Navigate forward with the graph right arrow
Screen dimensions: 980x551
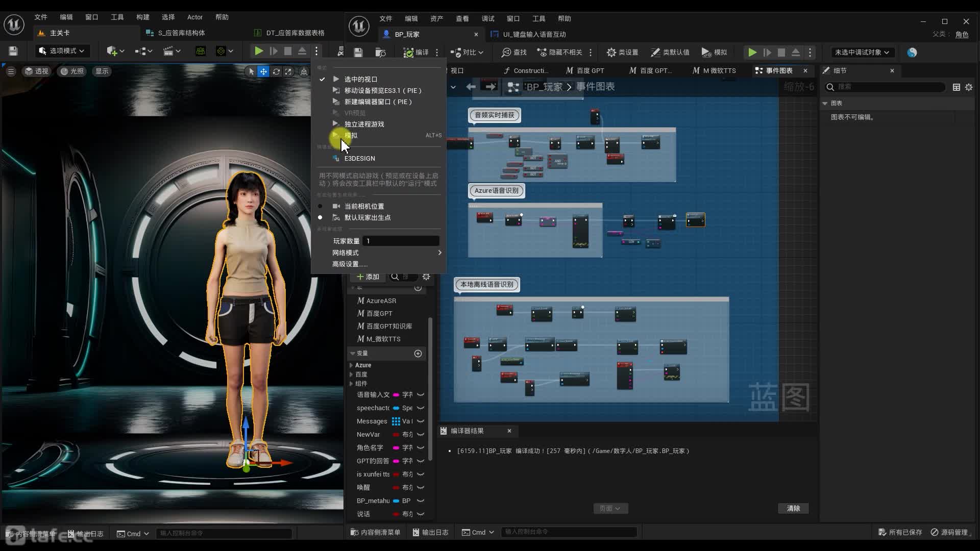tap(491, 87)
